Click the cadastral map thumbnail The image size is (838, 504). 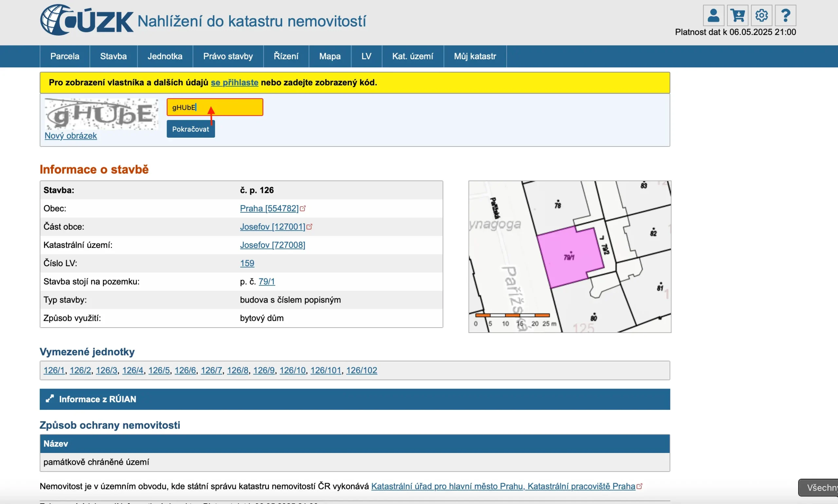pos(569,256)
